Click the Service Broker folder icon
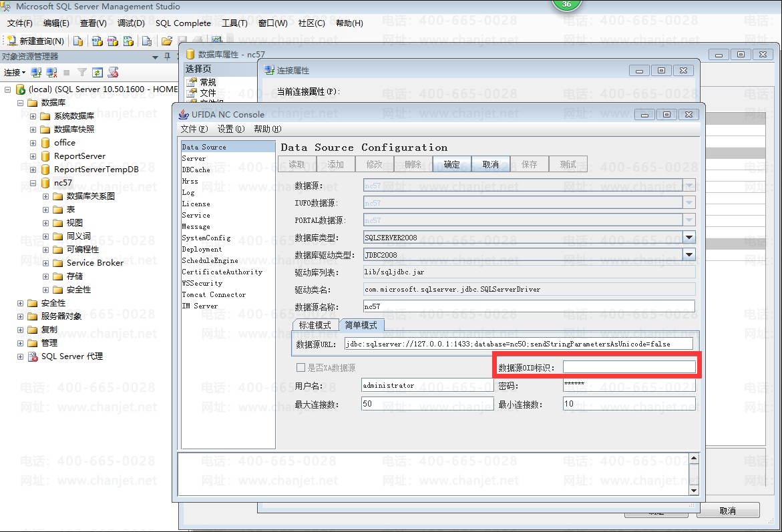This screenshot has height=532, width=782. coord(58,263)
